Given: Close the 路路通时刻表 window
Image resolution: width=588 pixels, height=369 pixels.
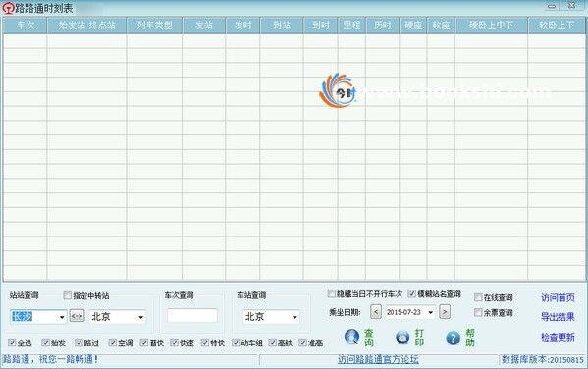Looking at the screenshot, I should pyautogui.click(x=572, y=6).
